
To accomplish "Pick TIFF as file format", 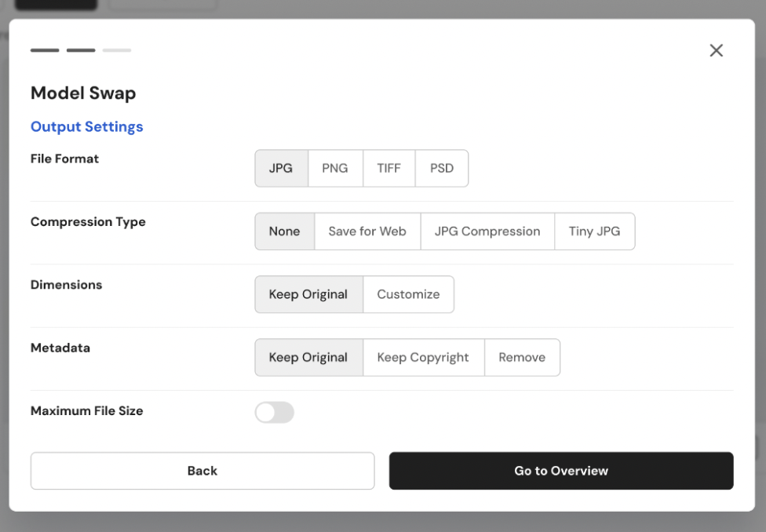I will pos(388,168).
